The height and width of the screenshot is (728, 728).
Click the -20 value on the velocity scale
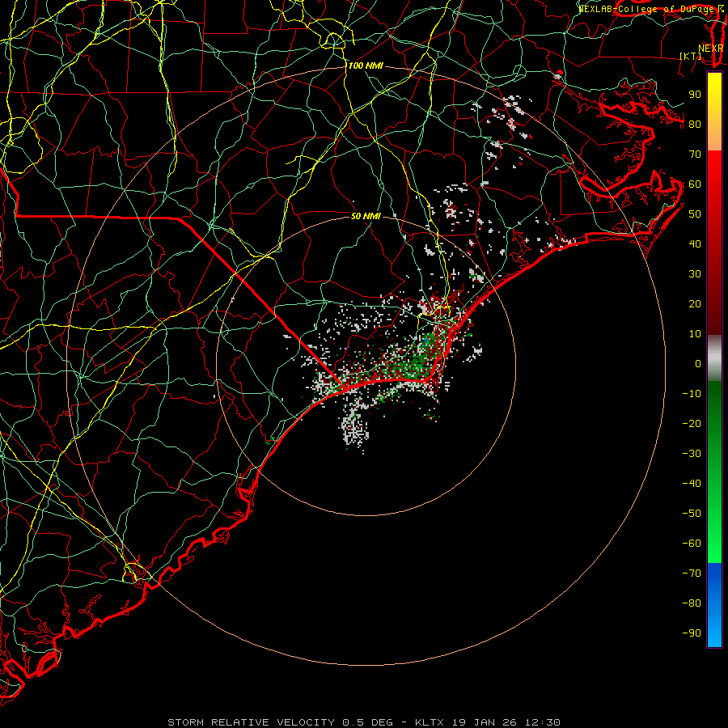[x=692, y=424]
